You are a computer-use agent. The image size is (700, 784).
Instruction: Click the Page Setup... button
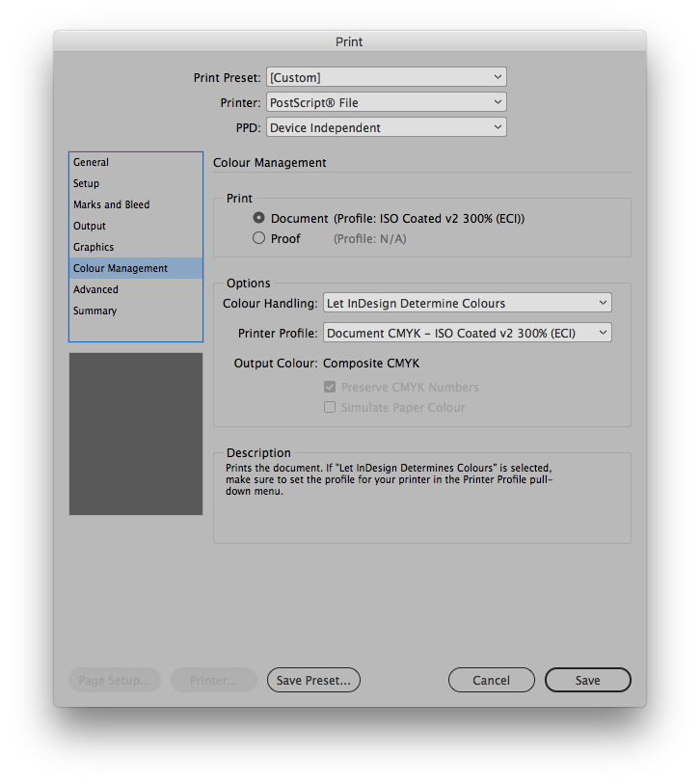tap(115, 680)
